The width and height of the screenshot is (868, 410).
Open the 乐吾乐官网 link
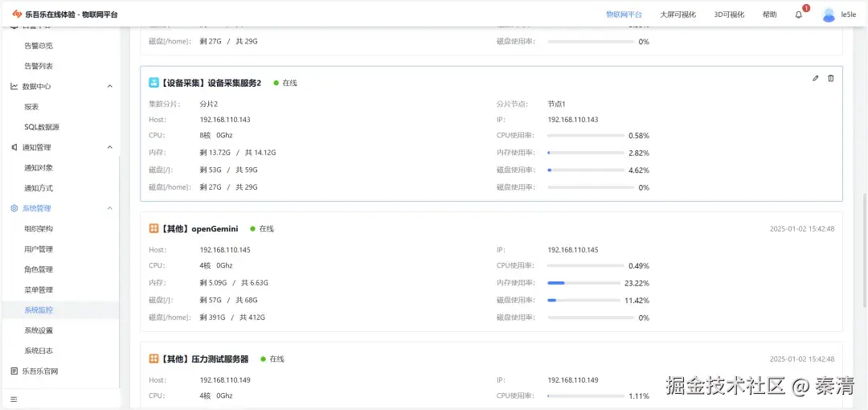tap(40, 371)
